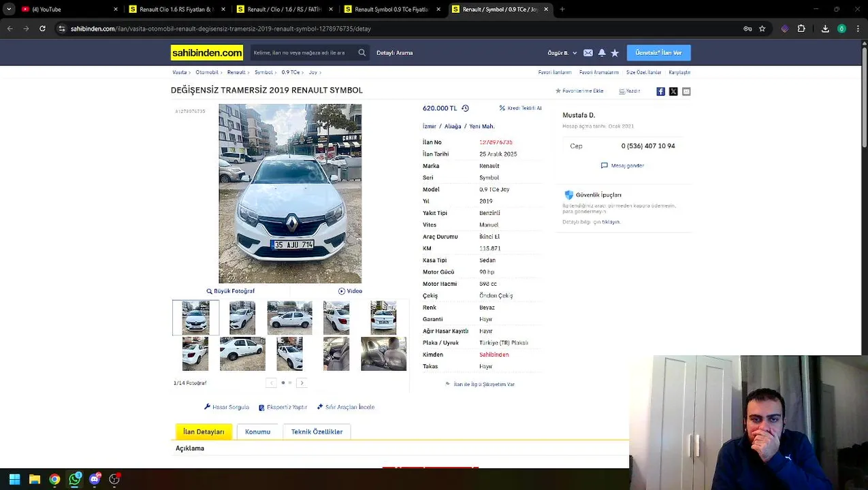
Task: Select rear seats interior thumbnail
Action: click(383, 354)
